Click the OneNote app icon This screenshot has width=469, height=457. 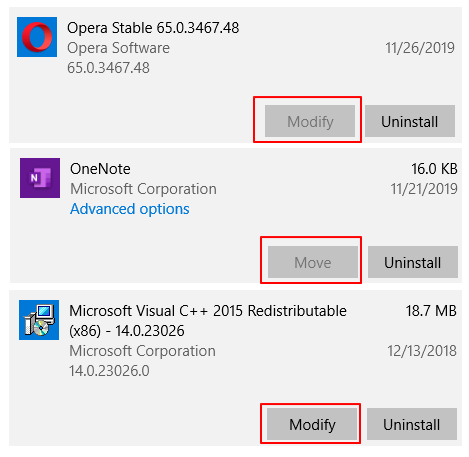40,178
